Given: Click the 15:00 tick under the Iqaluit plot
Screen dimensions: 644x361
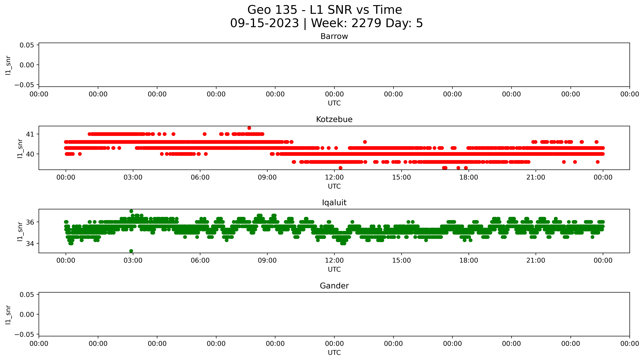Looking at the screenshot, I should (x=401, y=261).
